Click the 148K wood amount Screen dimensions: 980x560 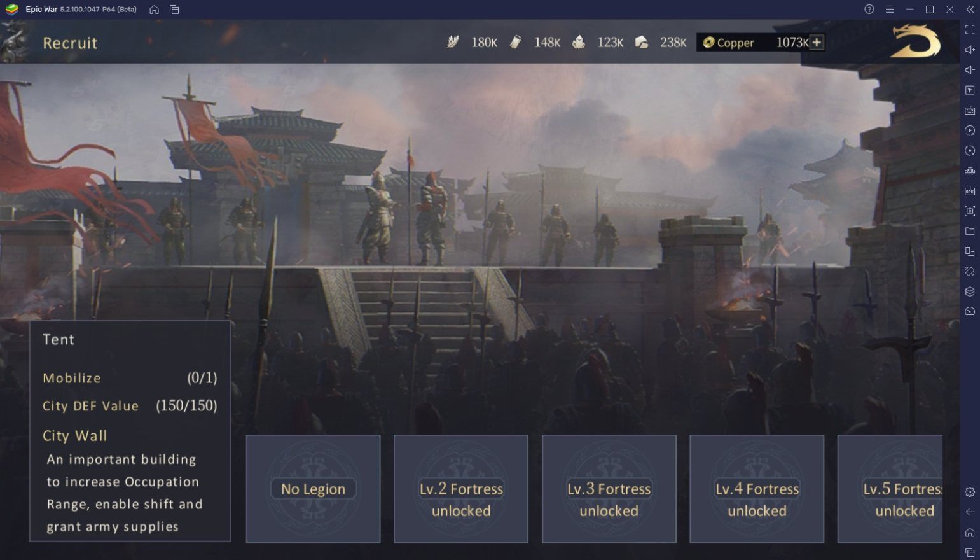click(547, 43)
